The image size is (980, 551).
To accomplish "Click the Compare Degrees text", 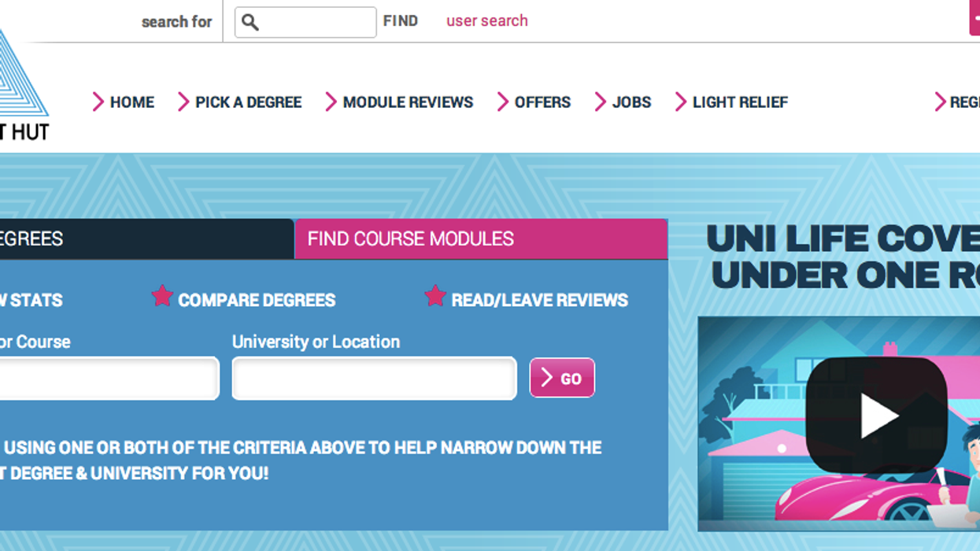I will pos(257,301).
